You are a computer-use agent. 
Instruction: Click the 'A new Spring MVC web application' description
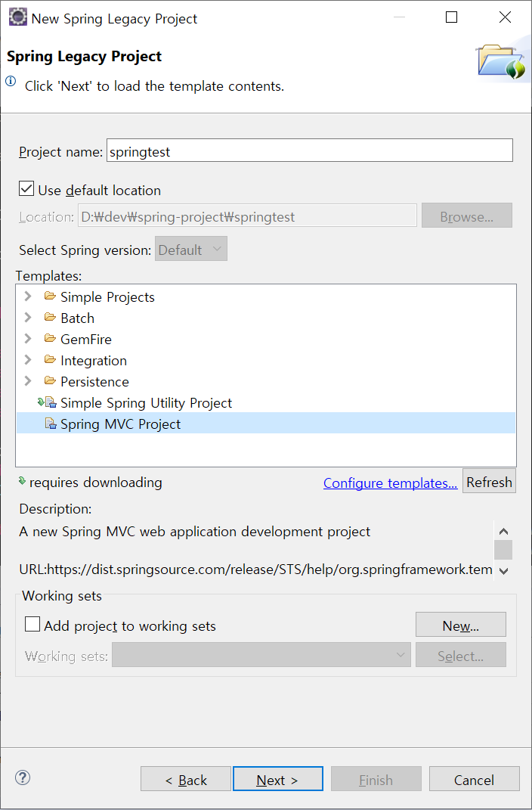click(194, 531)
